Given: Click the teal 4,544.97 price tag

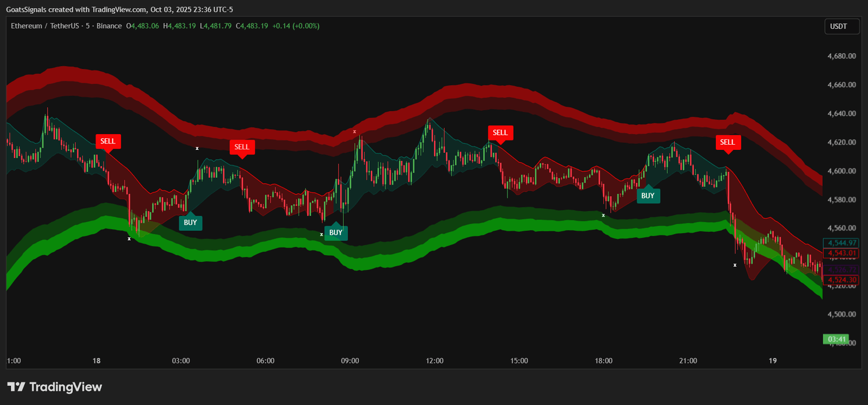Looking at the screenshot, I should click(841, 243).
